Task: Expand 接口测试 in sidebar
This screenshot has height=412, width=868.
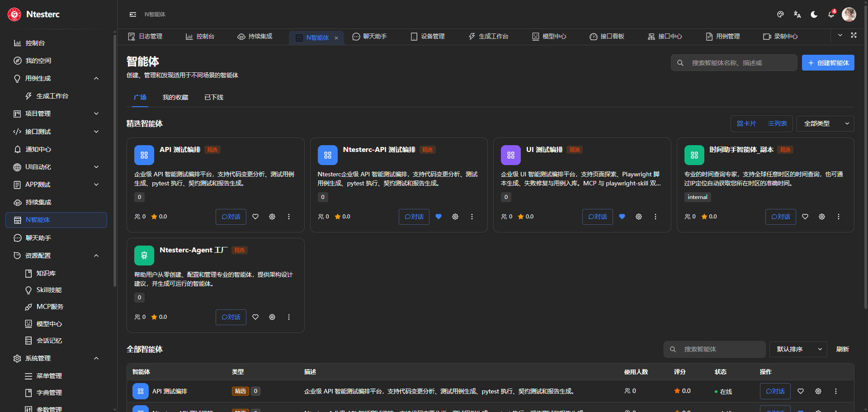Action: [57, 132]
